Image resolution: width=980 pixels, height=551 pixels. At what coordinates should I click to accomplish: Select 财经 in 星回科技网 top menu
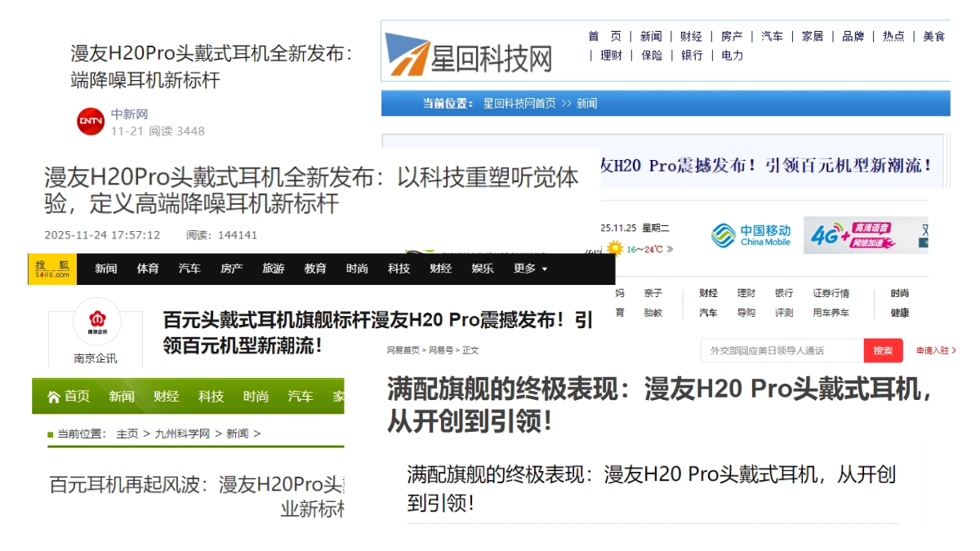coord(691,36)
